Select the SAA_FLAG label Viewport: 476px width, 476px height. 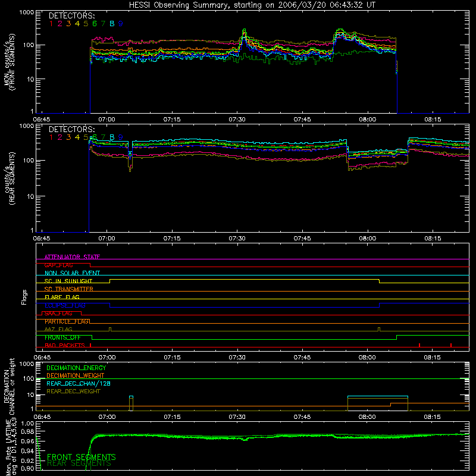click(x=58, y=314)
